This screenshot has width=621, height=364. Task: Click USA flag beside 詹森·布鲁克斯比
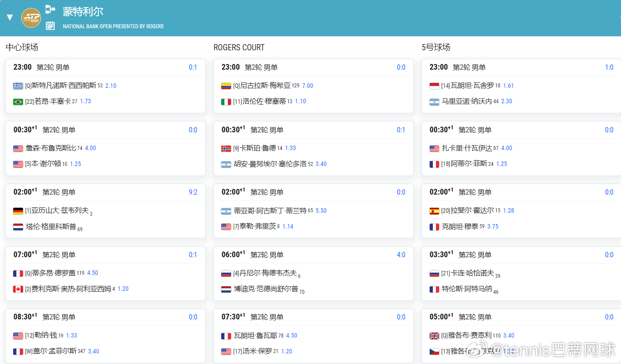pos(18,149)
